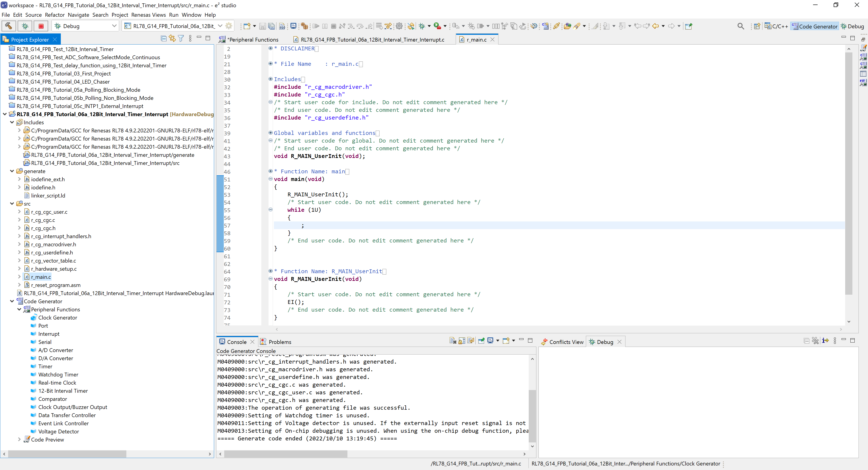
Task: Switch to the Code Generator perspective
Action: tap(814, 26)
